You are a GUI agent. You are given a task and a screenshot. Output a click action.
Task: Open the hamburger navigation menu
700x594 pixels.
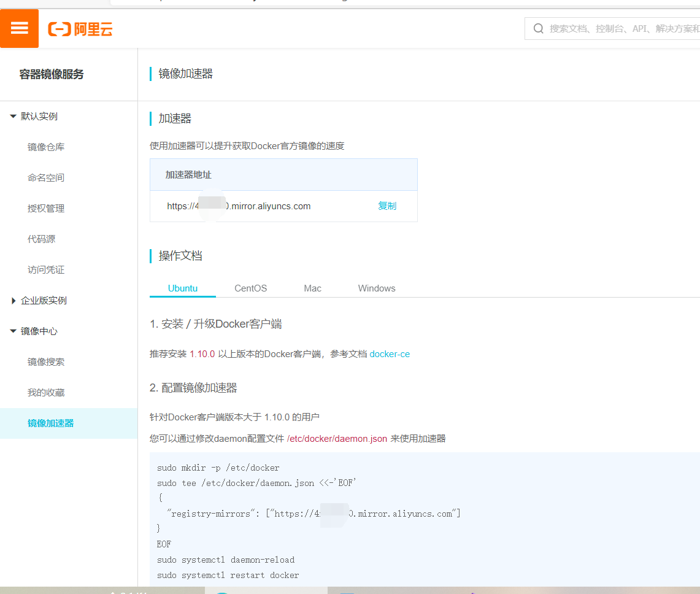point(19,28)
